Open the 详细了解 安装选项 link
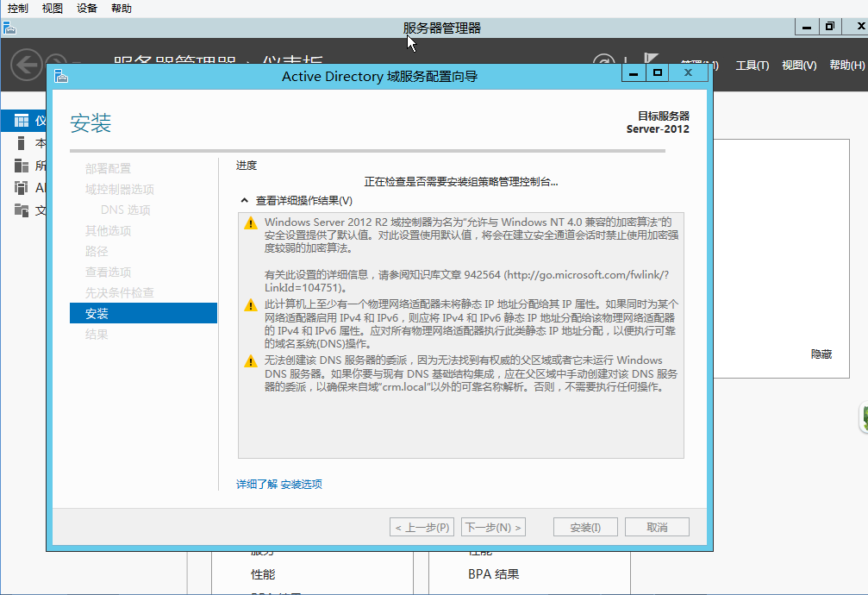Image resolution: width=868 pixels, height=595 pixels. point(279,485)
